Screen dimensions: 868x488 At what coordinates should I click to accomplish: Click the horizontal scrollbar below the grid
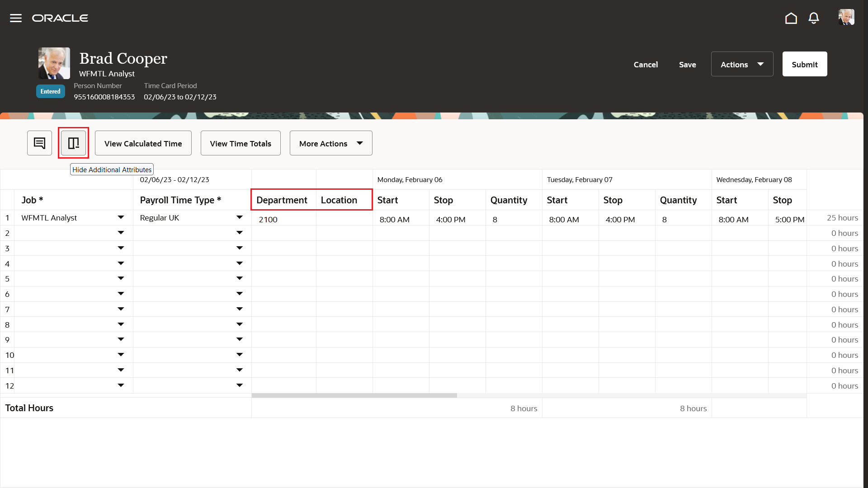[x=355, y=395]
